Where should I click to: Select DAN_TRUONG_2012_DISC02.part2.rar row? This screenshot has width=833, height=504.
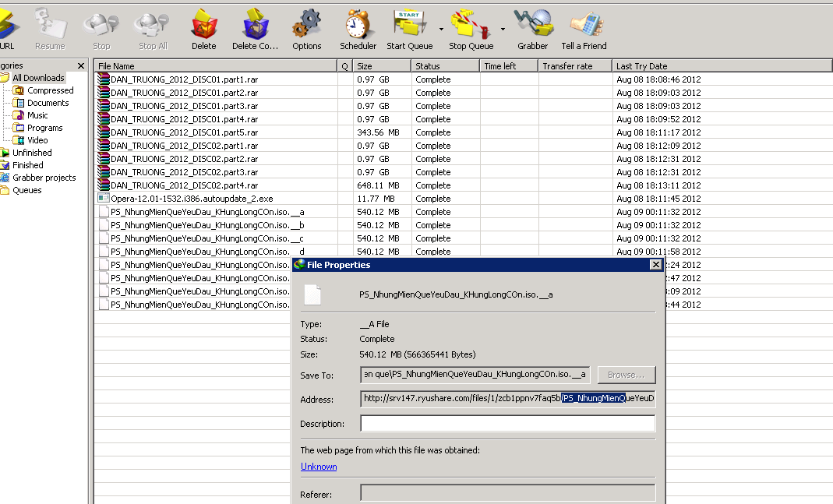185,160
